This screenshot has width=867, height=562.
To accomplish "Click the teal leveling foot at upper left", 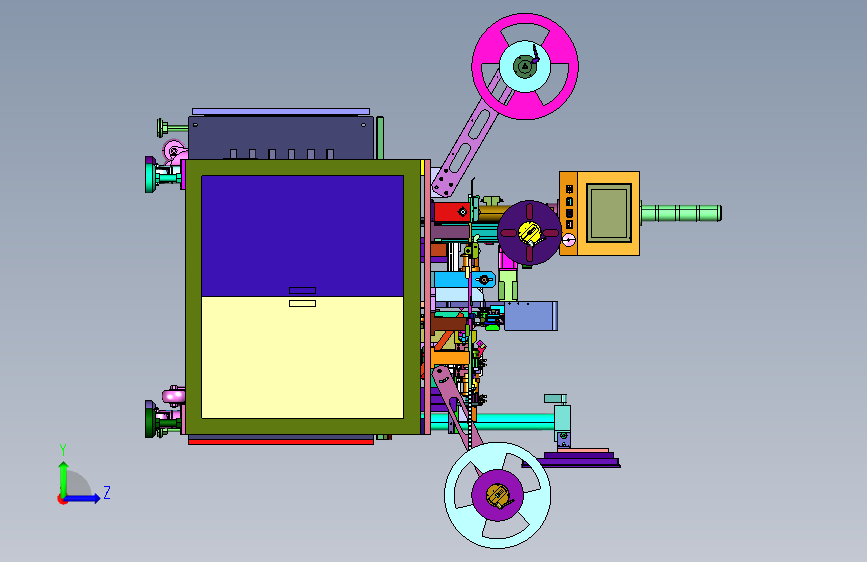I will 151,175.
